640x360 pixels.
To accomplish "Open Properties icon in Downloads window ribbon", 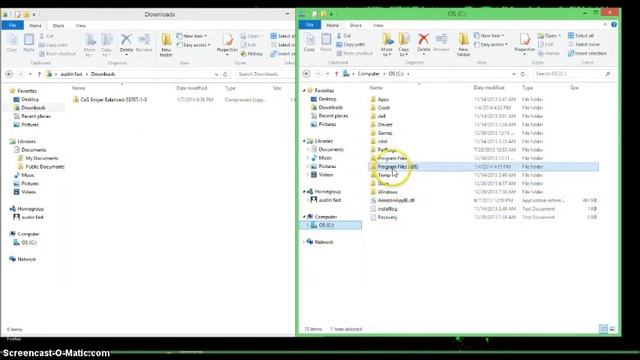I will 227,43.
